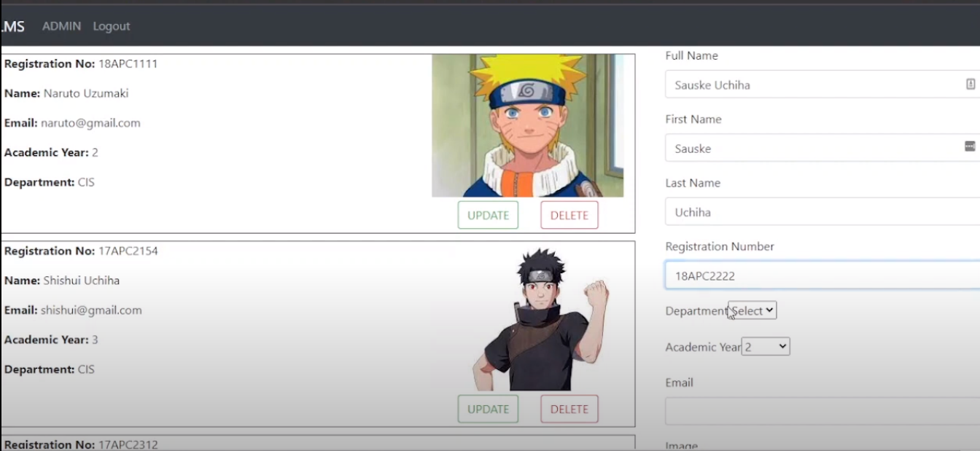This screenshot has width=980, height=451.
Task: Click the LMS brand logo text
Action: [x=12, y=26]
